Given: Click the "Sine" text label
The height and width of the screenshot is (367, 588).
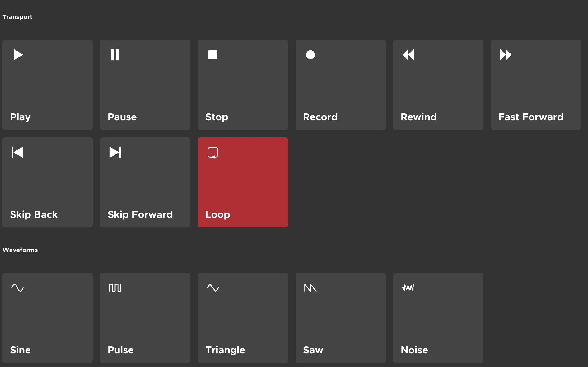Looking at the screenshot, I should [x=20, y=350].
